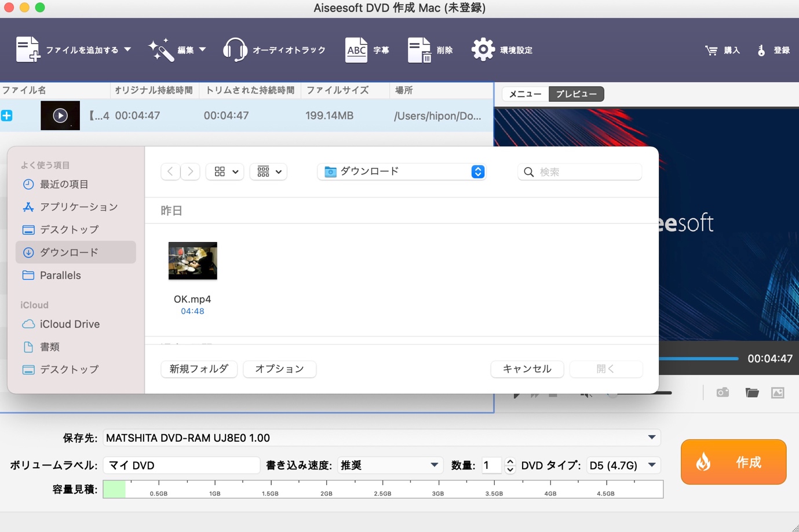Image resolution: width=799 pixels, height=532 pixels.
Task: Go back in file dialog
Action: (170, 172)
